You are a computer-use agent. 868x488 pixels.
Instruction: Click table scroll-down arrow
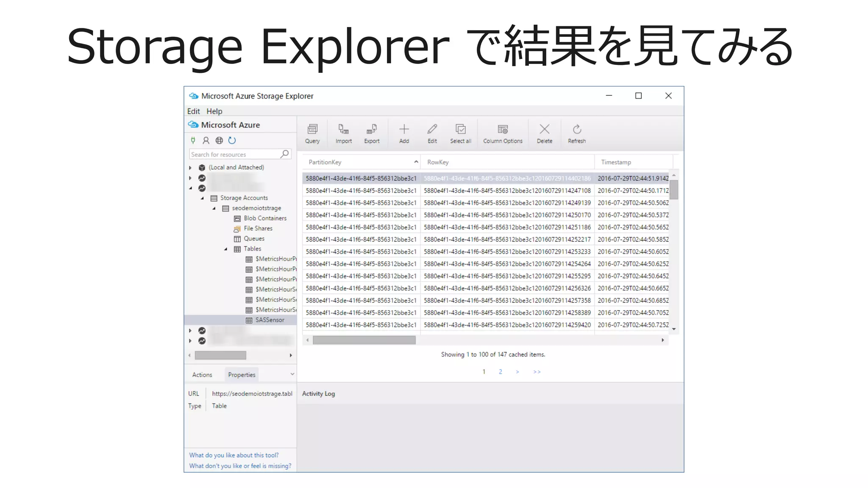click(674, 329)
